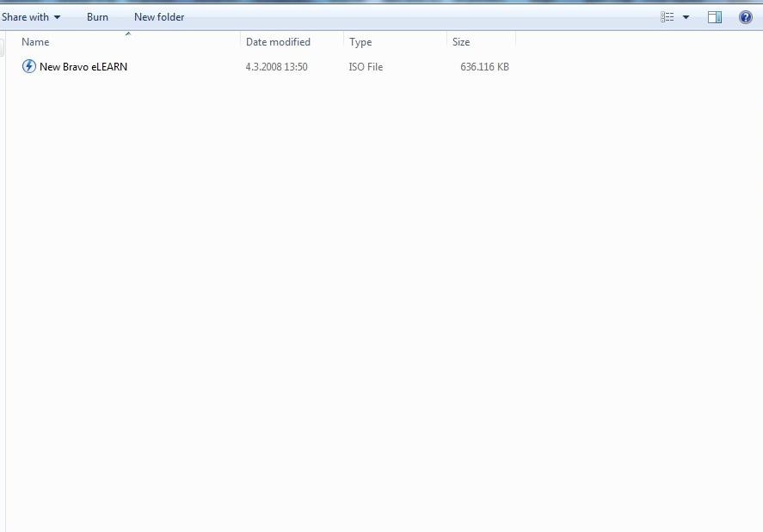Image resolution: width=763 pixels, height=532 pixels.
Task: Open the Help icon
Action: click(x=746, y=17)
